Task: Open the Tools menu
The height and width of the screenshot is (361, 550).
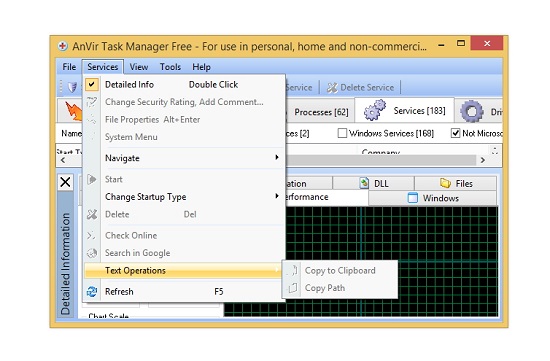Action: (x=170, y=67)
